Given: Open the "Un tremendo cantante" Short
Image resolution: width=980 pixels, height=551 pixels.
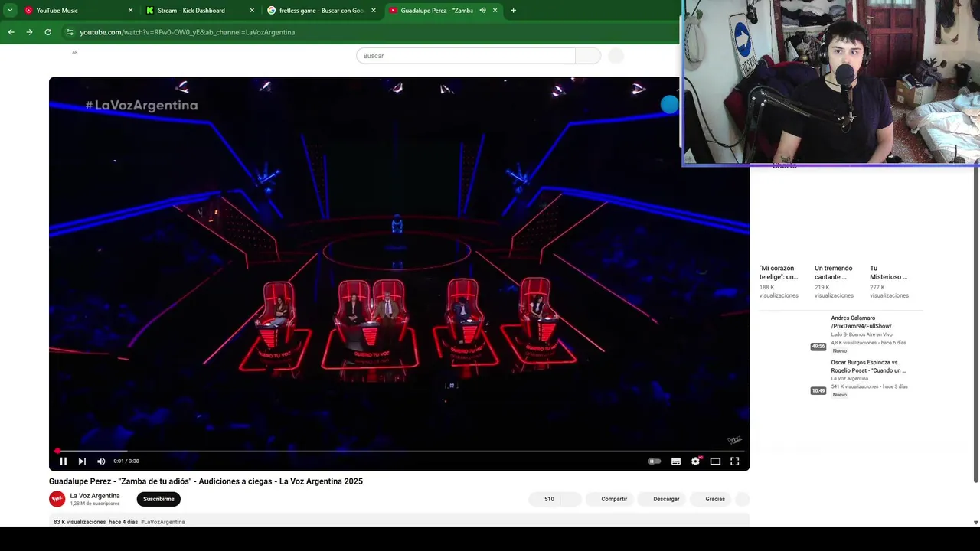Looking at the screenshot, I should click(x=834, y=272).
